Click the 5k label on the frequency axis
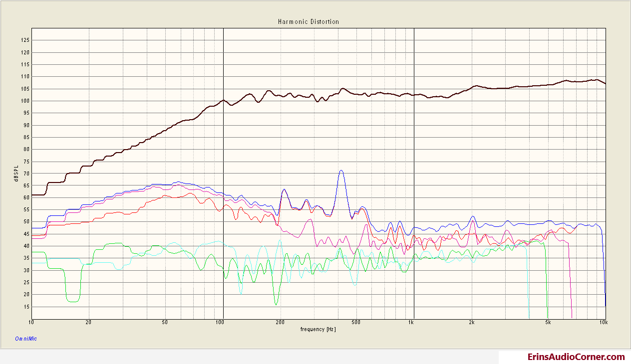Screen dimensions: 631x364 click(x=548, y=323)
